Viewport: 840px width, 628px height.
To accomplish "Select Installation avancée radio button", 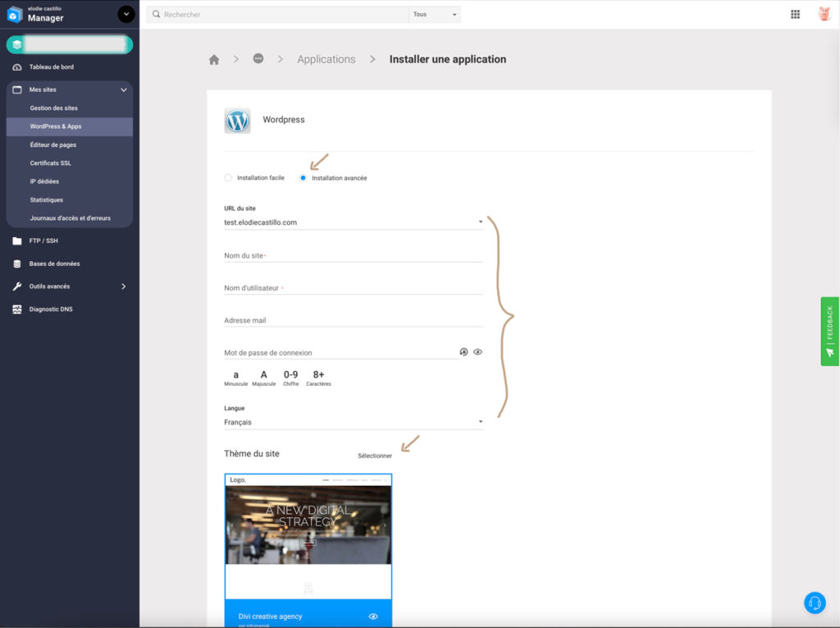I will tap(303, 177).
